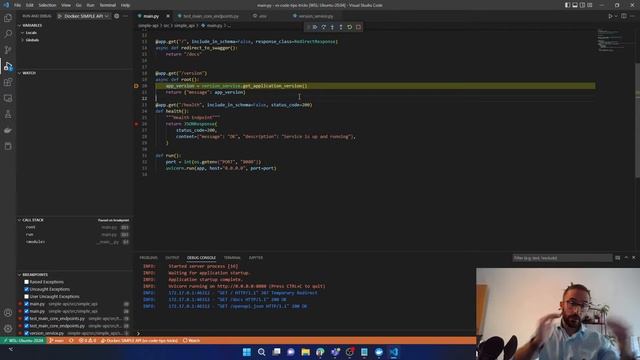The image size is (640, 360).
Task: Switch to the test_main_core_endpoints.py tab
Action: click(211, 16)
